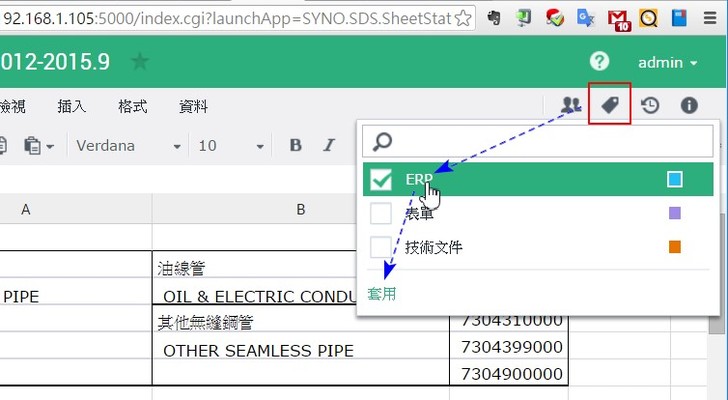The height and width of the screenshot is (400, 728).
Task: Check the 表單 tag checkbox
Action: 381,213
